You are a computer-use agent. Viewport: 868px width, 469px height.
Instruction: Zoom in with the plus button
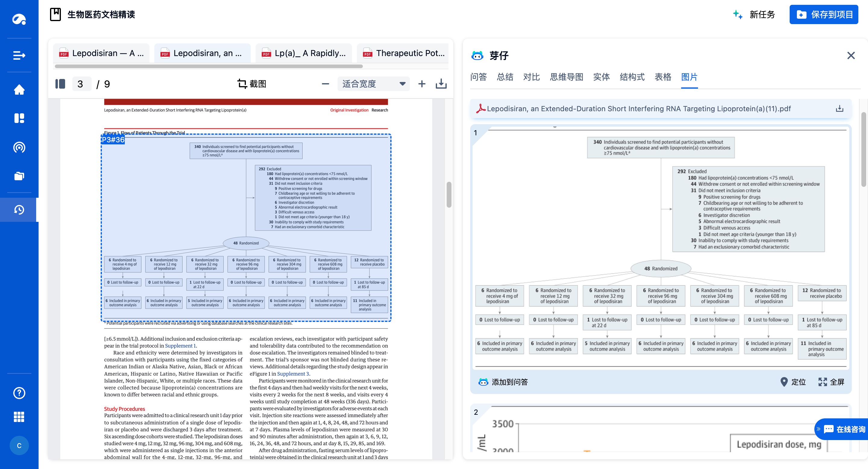coord(422,84)
